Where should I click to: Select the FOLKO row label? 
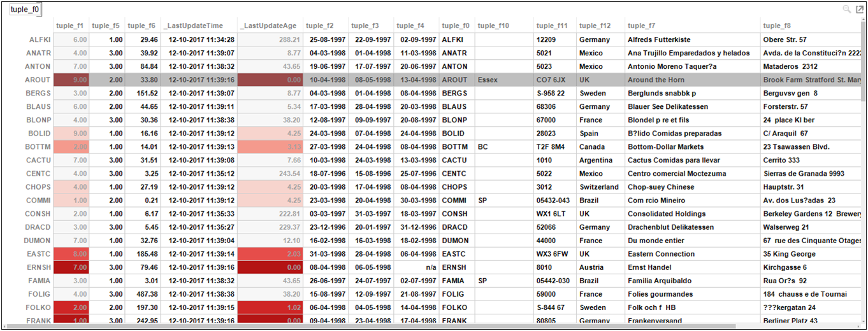point(39,307)
